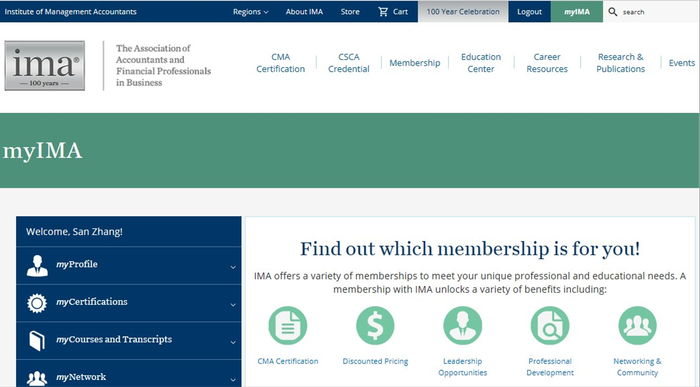700x387 pixels.
Task: Open the Professional Development icon
Action: pyautogui.click(x=550, y=325)
